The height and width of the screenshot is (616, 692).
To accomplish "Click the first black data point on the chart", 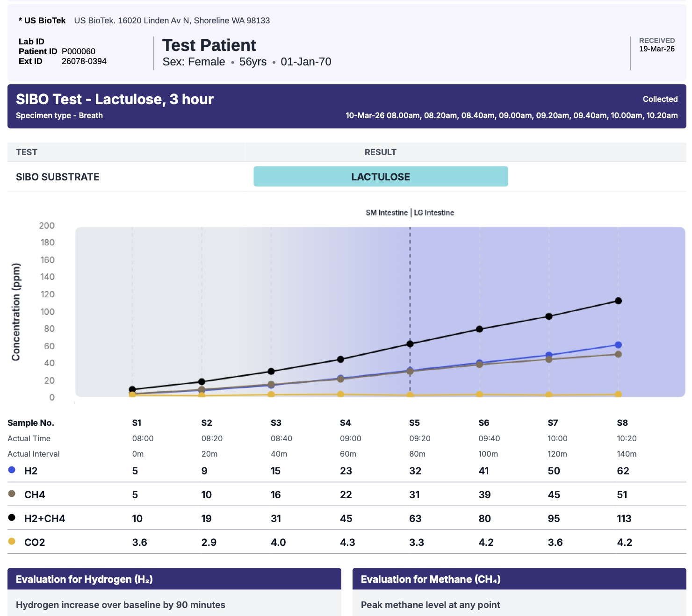I will coord(132,389).
